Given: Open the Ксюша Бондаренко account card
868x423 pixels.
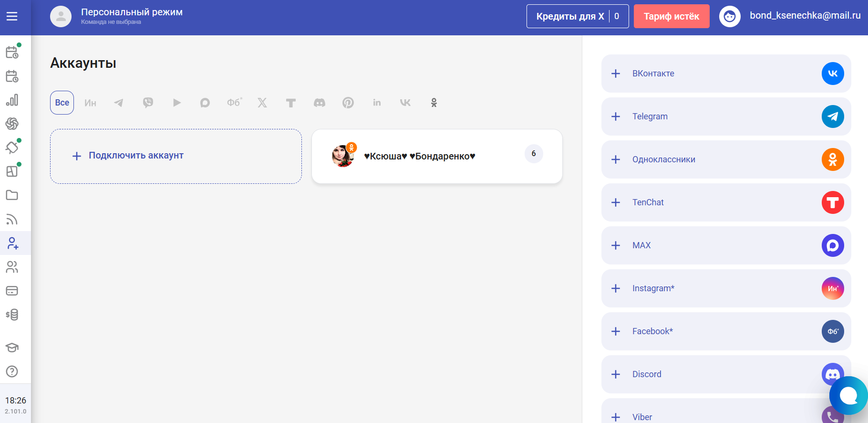Looking at the screenshot, I should [x=437, y=156].
